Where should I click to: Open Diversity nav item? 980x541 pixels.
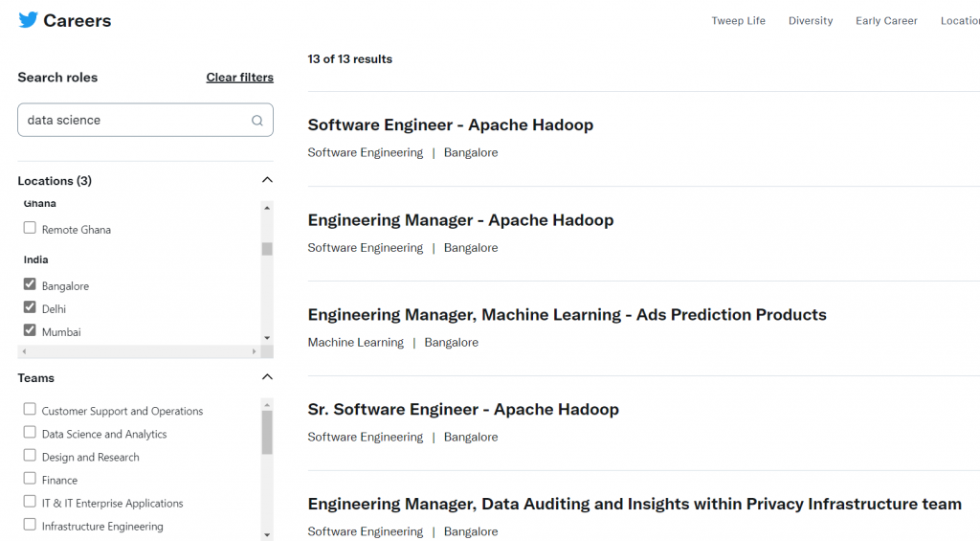[x=811, y=21]
